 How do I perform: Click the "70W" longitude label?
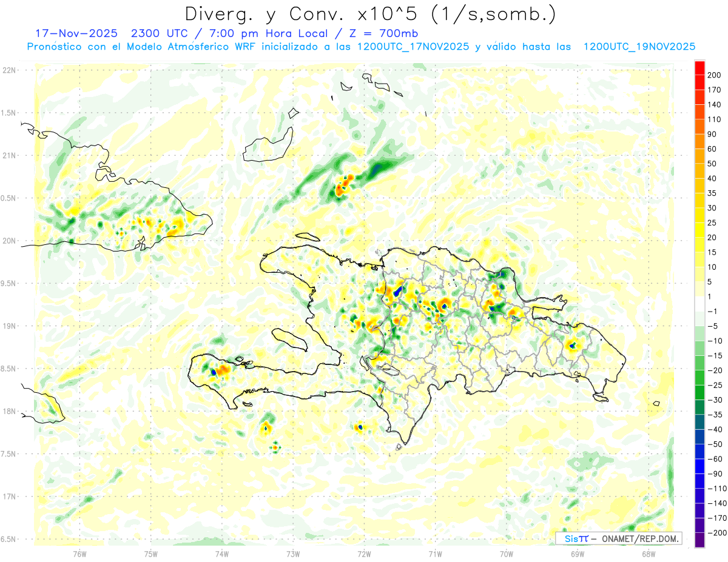click(x=507, y=553)
